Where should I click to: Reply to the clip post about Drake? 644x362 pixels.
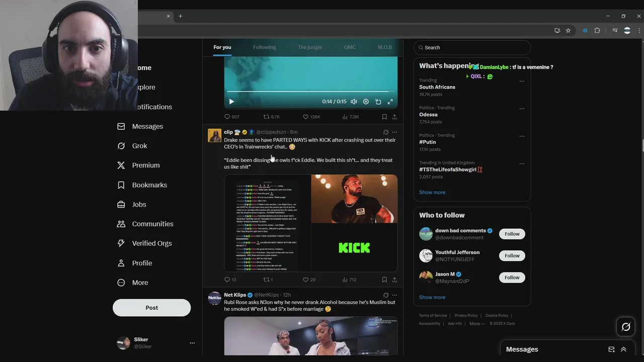click(230, 280)
